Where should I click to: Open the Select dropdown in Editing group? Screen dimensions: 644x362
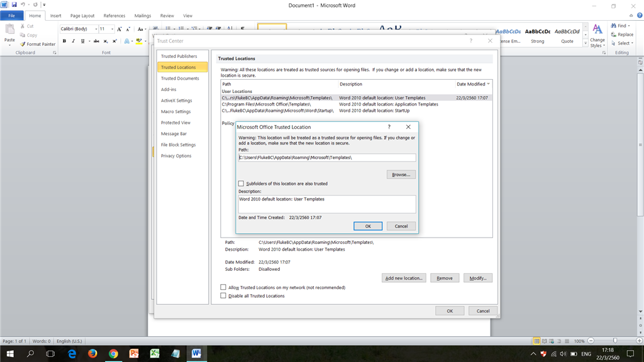pos(632,43)
